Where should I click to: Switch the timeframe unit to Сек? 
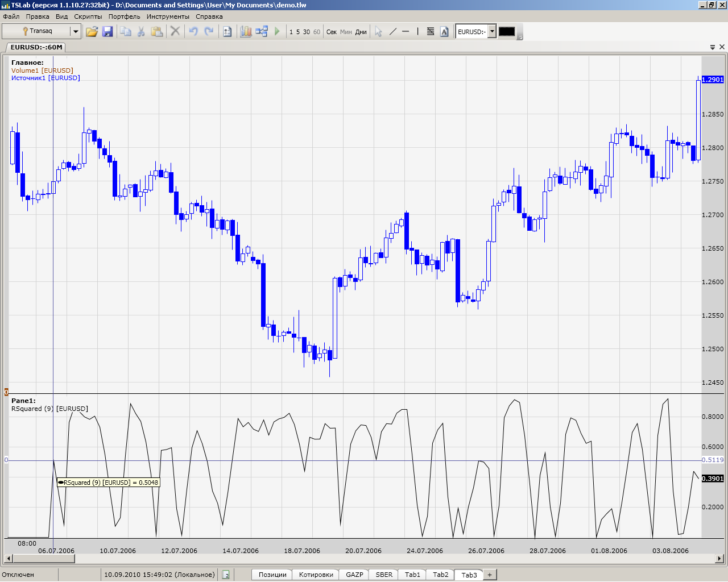(x=332, y=32)
